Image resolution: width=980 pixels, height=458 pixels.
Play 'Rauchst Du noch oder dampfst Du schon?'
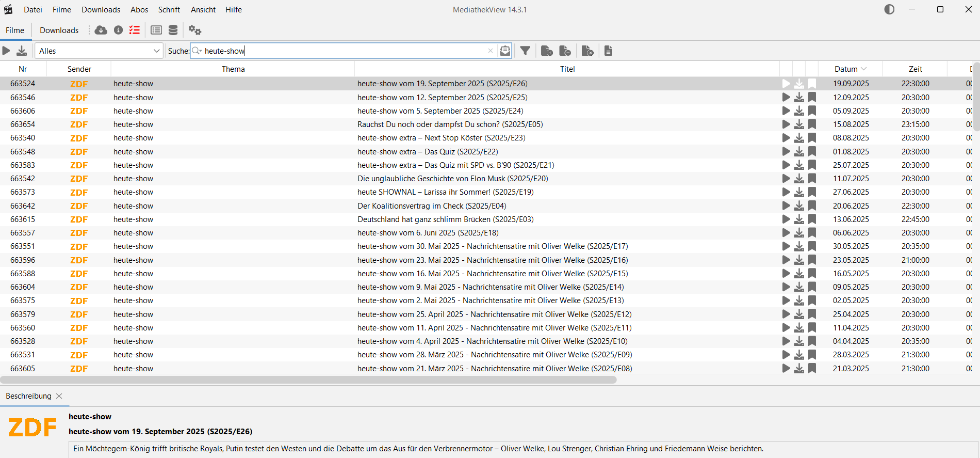(x=786, y=124)
